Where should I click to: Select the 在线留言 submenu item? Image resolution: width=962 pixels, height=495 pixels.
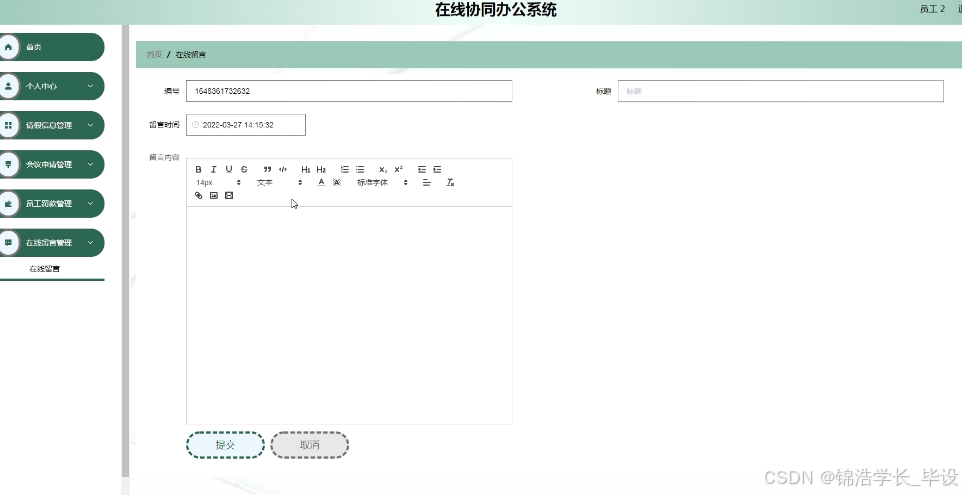[x=45, y=269]
